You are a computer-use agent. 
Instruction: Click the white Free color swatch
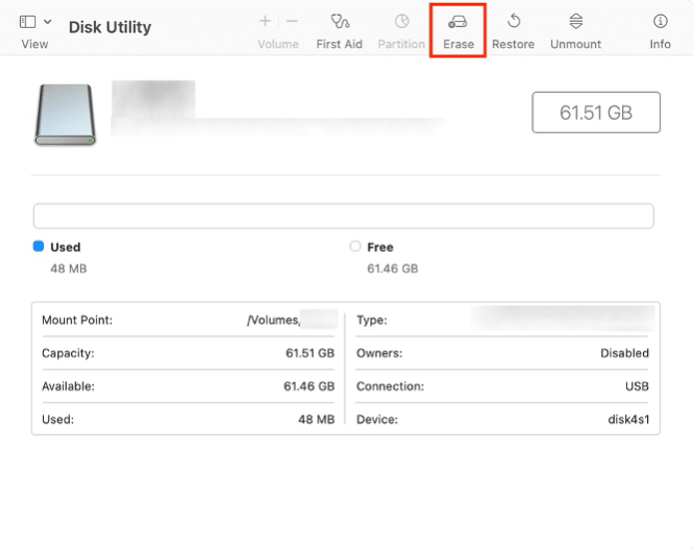coord(355,246)
